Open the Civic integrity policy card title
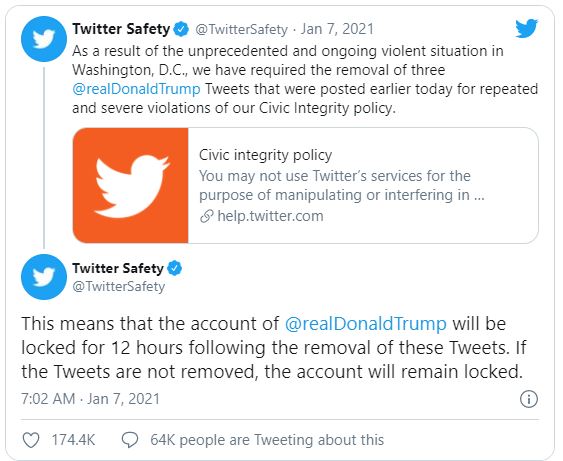 265,155
